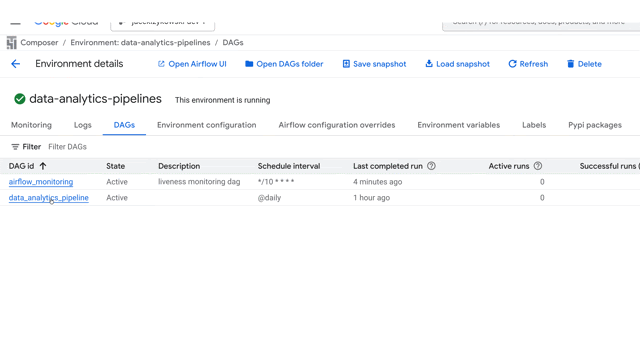The height and width of the screenshot is (360, 640).
Task: Click Load snapshot
Action: pyautogui.click(x=457, y=64)
